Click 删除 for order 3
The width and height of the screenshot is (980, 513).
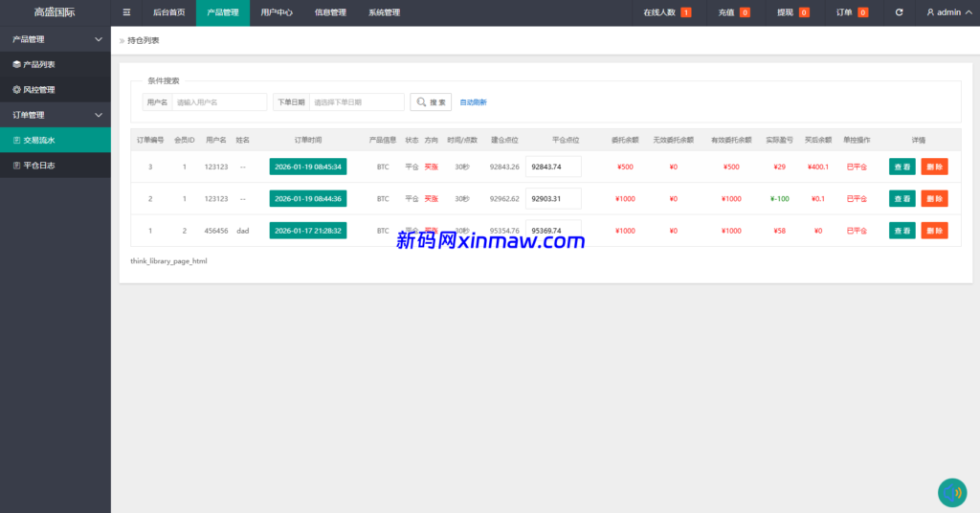pyautogui.click(x=934, y=167)
